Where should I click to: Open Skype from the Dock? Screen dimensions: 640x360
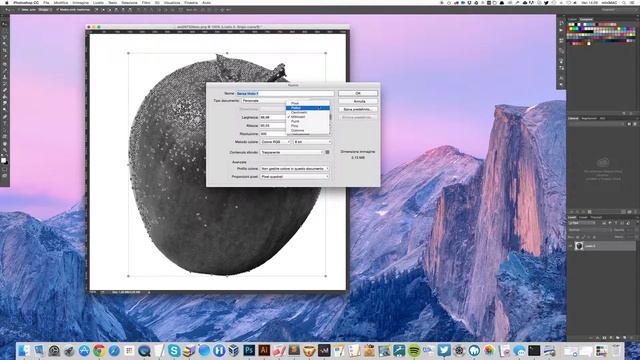pos(174,350)
